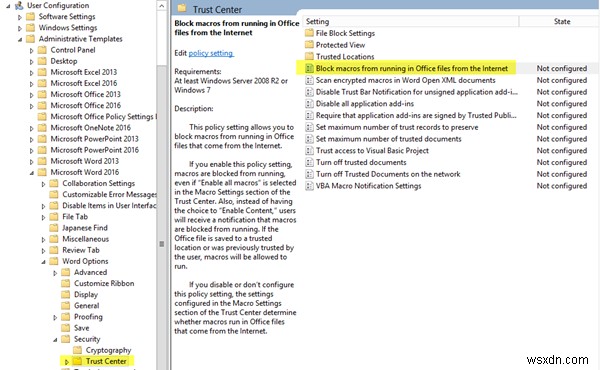Click the policy icon beside Require that application add-ins
The height and width of the screenshot is (370, 600).
(x=309, y=115)
